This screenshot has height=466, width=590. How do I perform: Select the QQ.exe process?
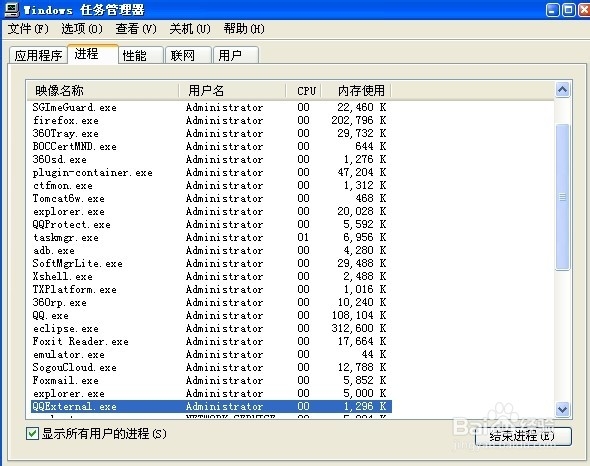(x=210, y=315)
